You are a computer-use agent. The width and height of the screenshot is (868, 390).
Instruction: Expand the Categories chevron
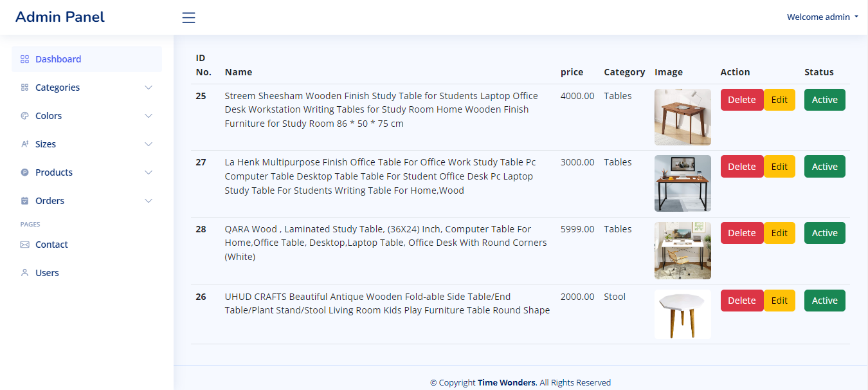[149, 88]
